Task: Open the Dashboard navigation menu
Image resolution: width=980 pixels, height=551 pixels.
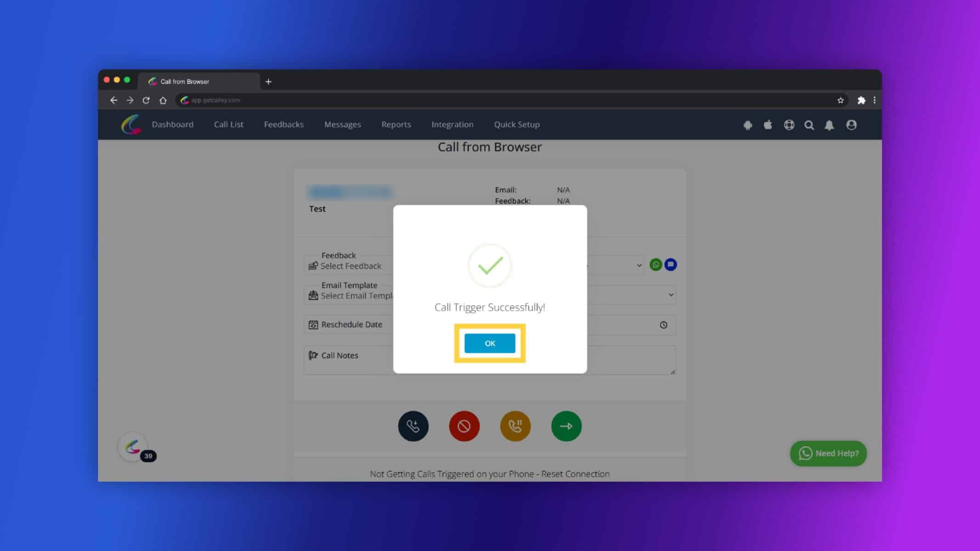Action: [x=172, y=124]
